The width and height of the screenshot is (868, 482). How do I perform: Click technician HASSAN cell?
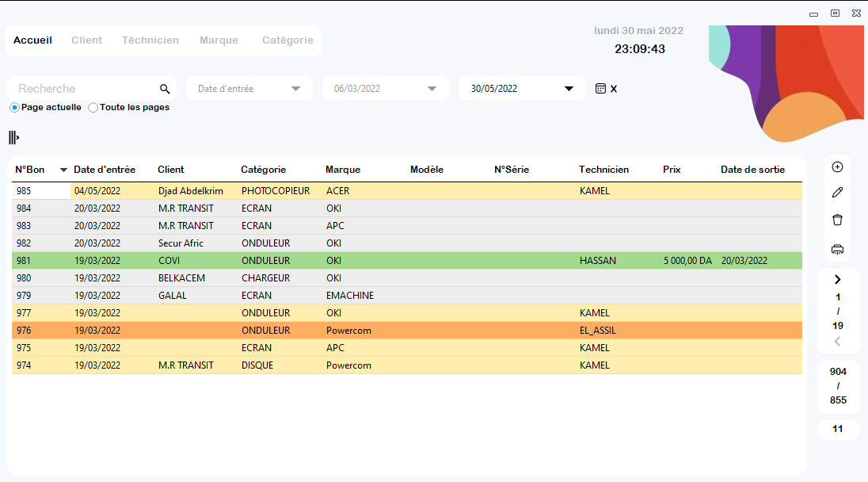(598, 260)
